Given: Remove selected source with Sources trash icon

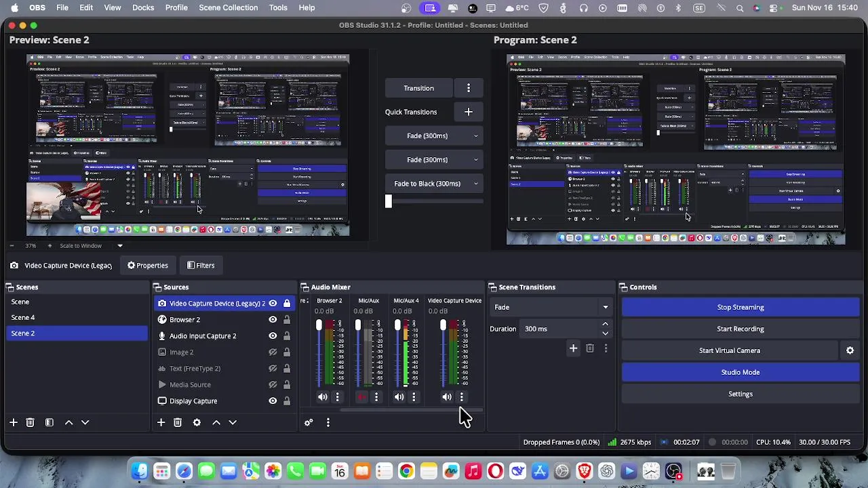Looking at the screenshot, I should point(178,422).
